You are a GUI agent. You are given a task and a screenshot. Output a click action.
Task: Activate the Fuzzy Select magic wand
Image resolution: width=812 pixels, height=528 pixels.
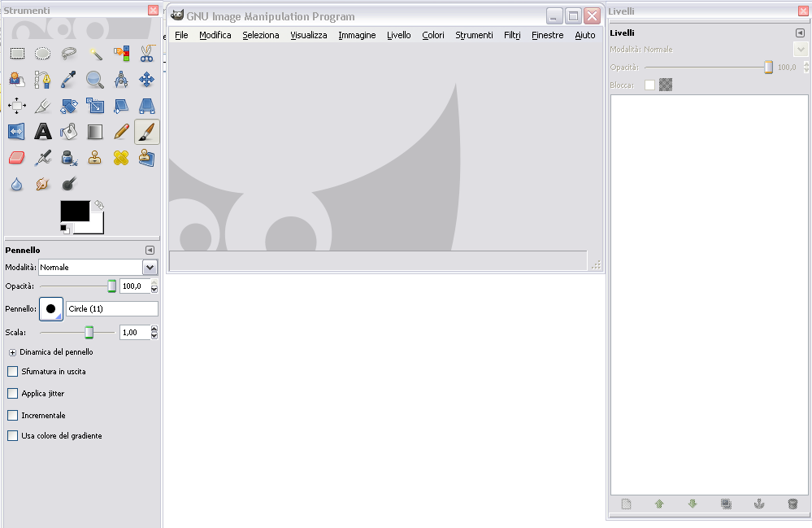tap(95, 54)
